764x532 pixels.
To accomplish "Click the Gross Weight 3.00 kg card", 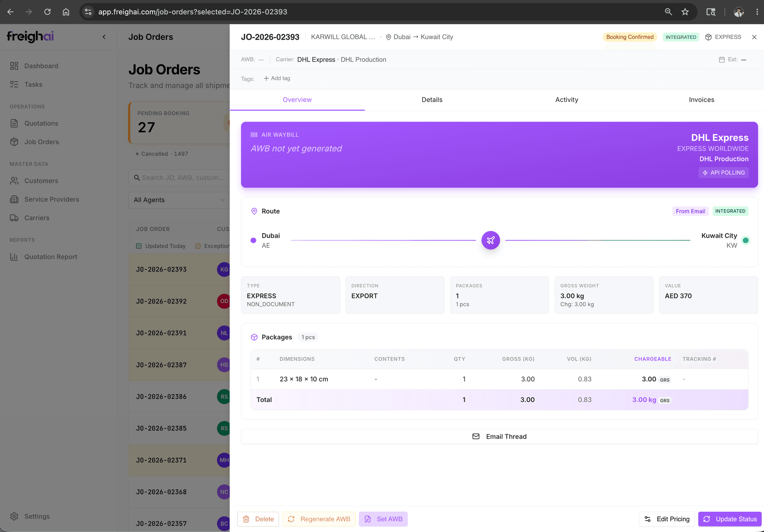I will pyautogui.click(x=604, y=295).
